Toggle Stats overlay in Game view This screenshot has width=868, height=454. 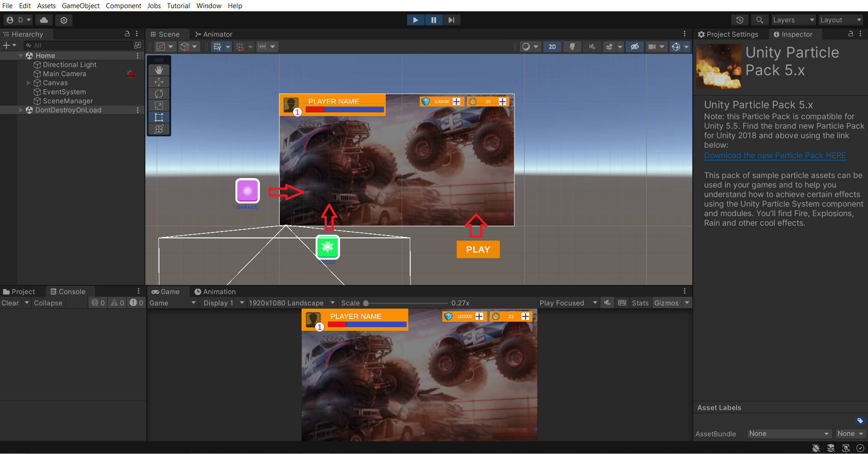640,303
